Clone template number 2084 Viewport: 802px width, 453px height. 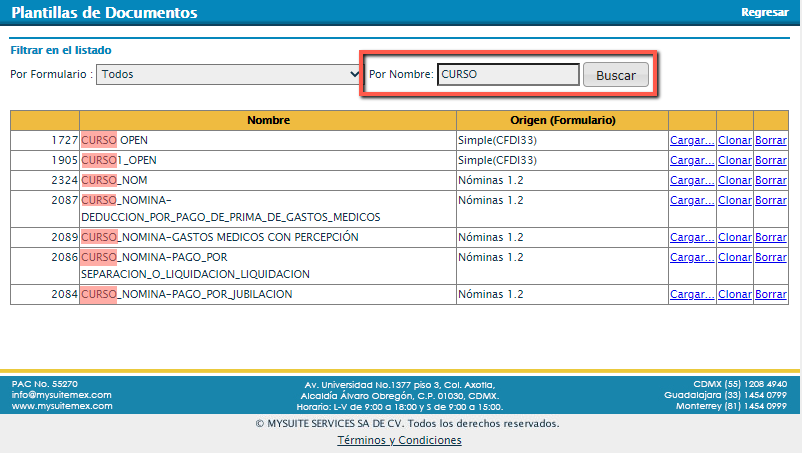click(x=734, y=295)
